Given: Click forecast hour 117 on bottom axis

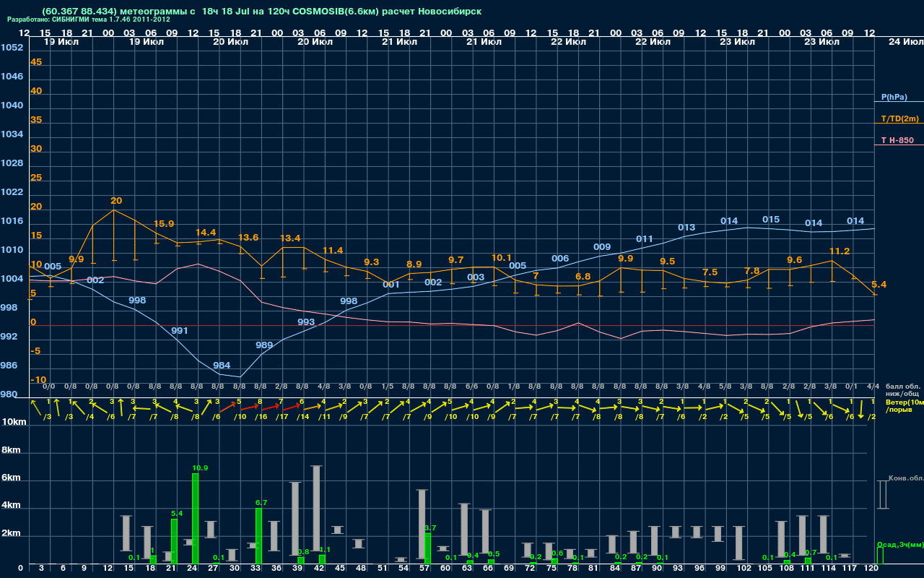Looking at the screenshot, I should tap(850, 569).
